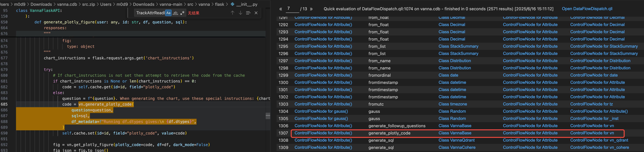Open Class VannaQdrant link in row 1308

coord(456,140)
